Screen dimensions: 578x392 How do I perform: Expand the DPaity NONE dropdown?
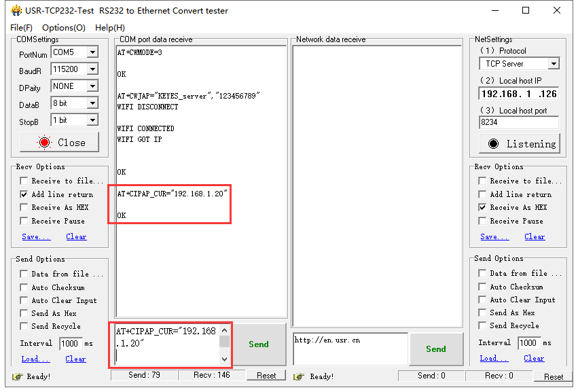coord(92,86)
